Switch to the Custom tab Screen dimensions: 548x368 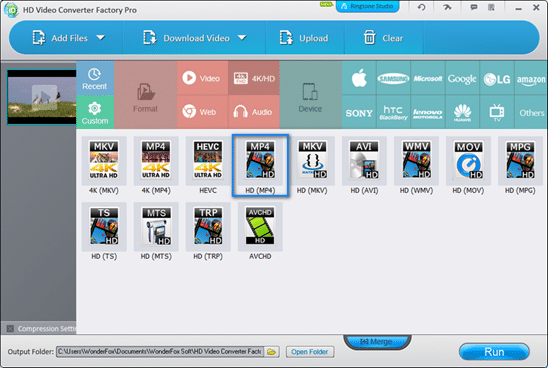(x=95, y=112)
